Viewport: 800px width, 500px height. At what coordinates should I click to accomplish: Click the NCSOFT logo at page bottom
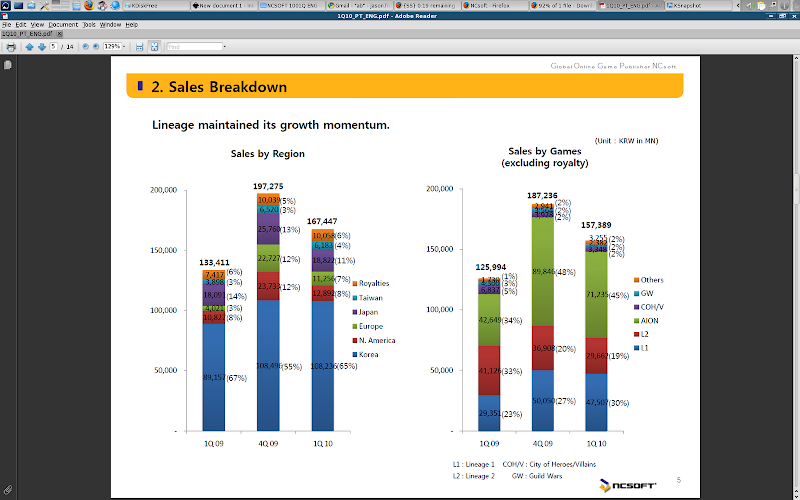coord(628,485)
